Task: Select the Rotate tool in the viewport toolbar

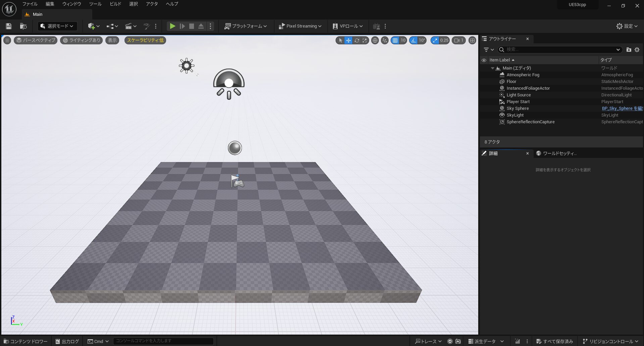Action: pyautogui.click(x=356, y=40)
